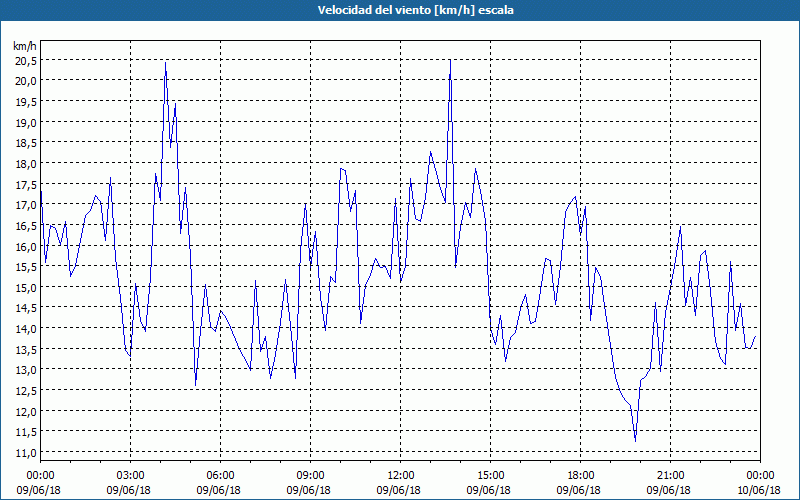Click the 14,0 y-axis label
The height and width of the screenshot is (500, 800).
[x=25, y=329]
